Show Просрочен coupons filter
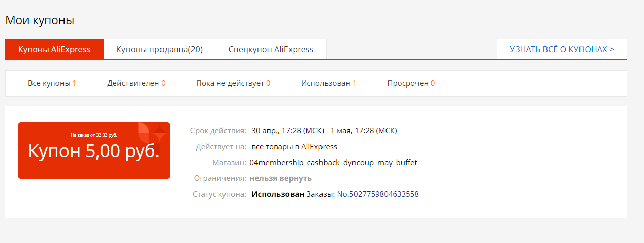Viewport: 644px width, 243px height. (411, 83)
